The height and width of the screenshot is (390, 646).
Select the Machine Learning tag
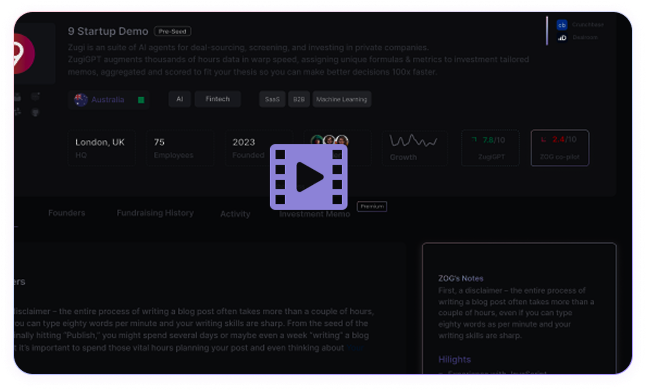(x=342, y=99)
